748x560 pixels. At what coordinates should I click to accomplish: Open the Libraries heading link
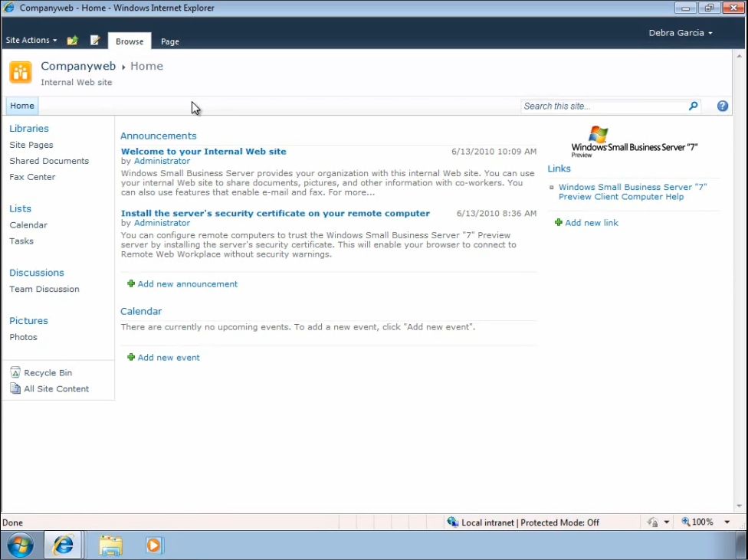point(29,128)
